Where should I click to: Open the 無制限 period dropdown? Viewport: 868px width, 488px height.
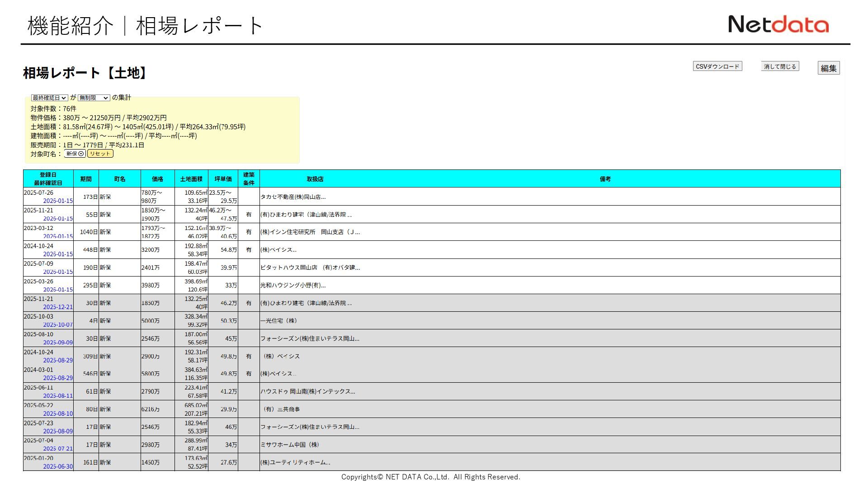click(x=94, y=98)
